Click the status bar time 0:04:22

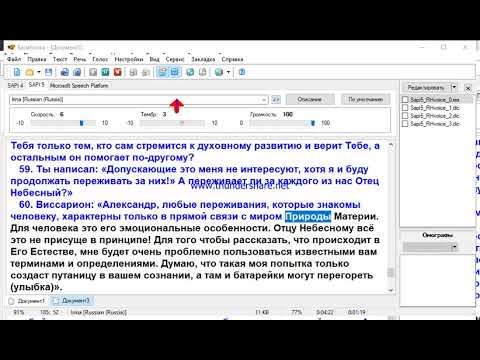pyautogui.click(x=325, y=313)
